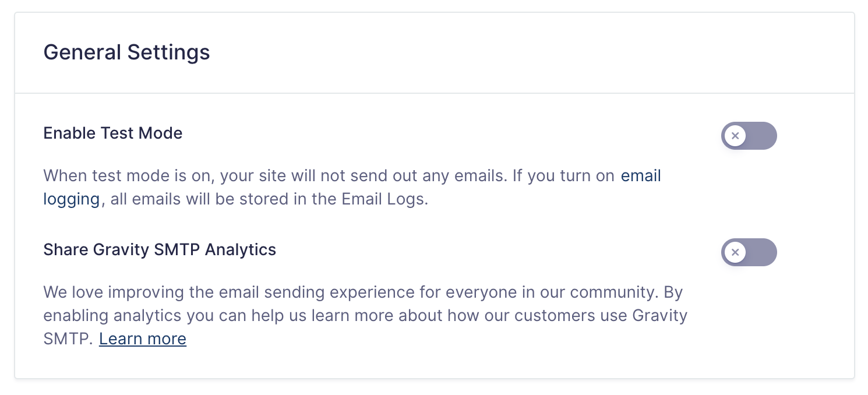Click the X knob on Test Mode toggle
The width and height of the screenshot is (868, 395).
click(735, 136)
